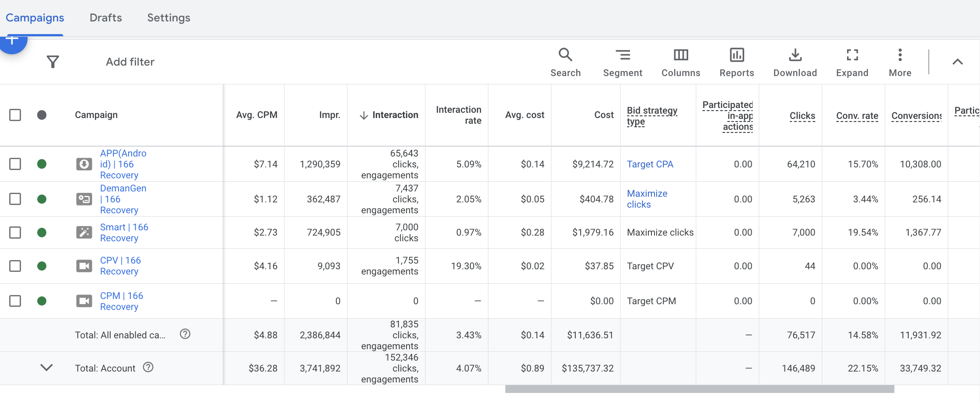Check the APP(Android) campaign checkbox
The width and height of the screenshot is (980, 403).
(x=15, y=164)
